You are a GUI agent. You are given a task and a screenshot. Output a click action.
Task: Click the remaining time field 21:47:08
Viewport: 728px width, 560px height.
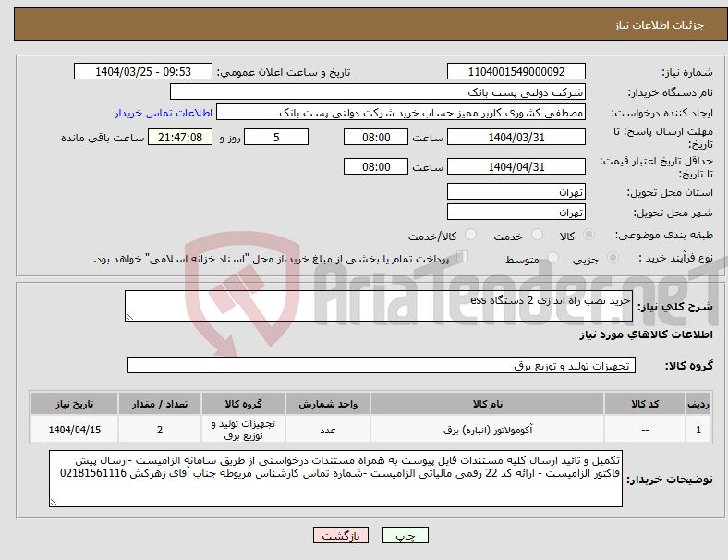[x=180, y=138]
